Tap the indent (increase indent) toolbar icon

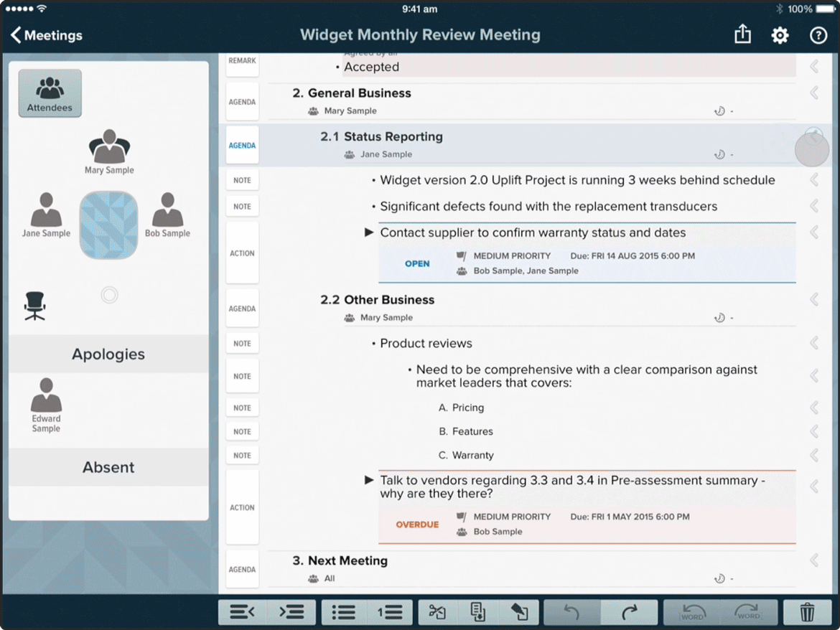pos(291,612)
